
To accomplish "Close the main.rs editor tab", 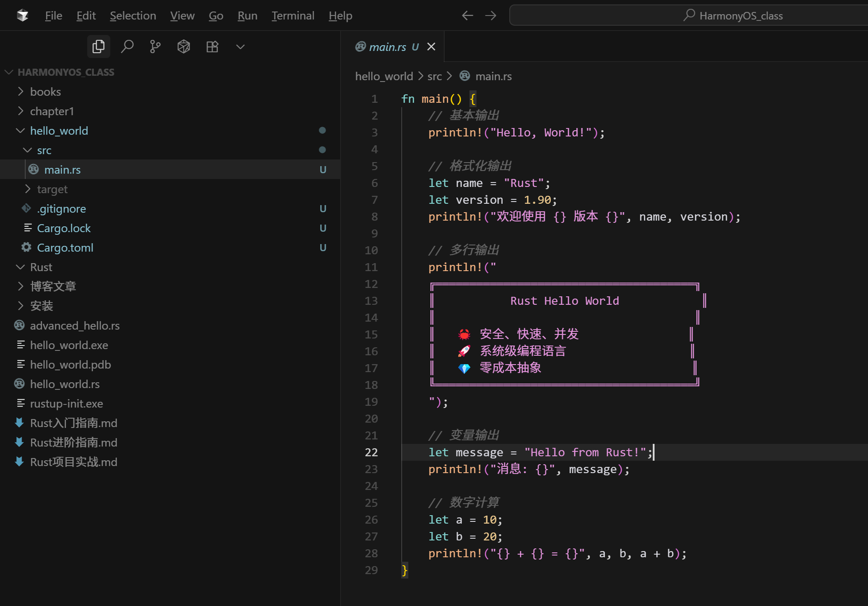I will coord(431,47).
